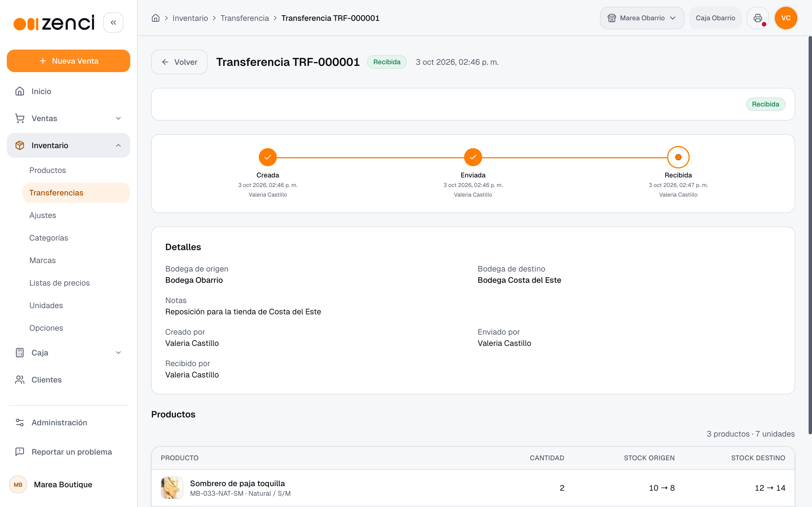
Task: Expand the Ventas menu chevron
Action: point(118,118)
